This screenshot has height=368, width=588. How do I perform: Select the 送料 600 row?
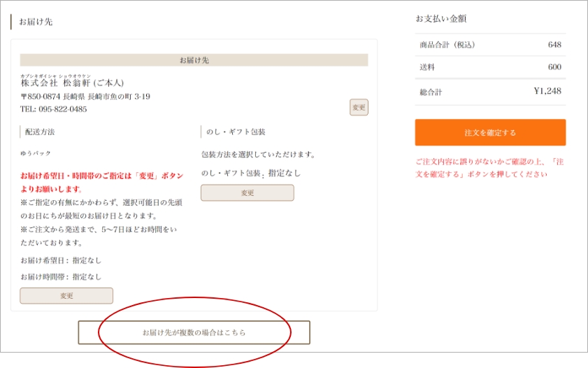[x=489, y=67]
